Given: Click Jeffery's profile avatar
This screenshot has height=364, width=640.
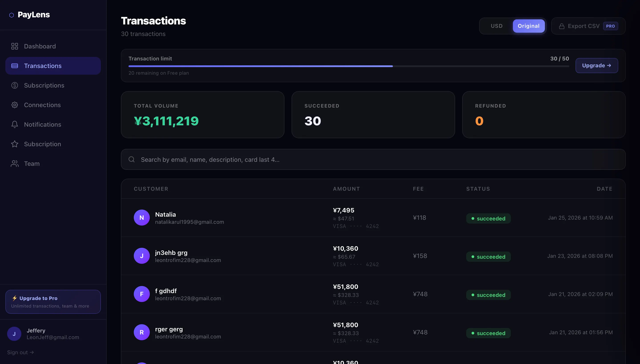Looking at the screenshot, I should pyautogui.click(x=14, y=334).
